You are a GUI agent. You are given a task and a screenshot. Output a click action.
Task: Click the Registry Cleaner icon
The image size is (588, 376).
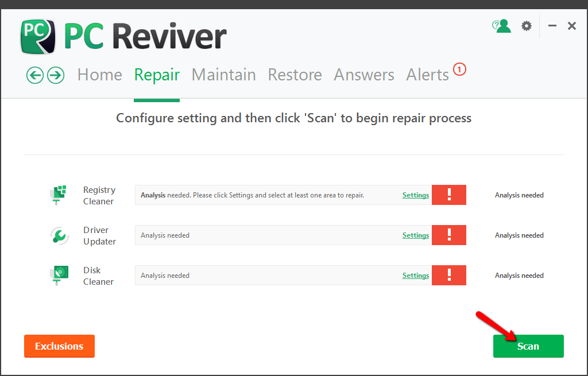(x=59, y=195)
